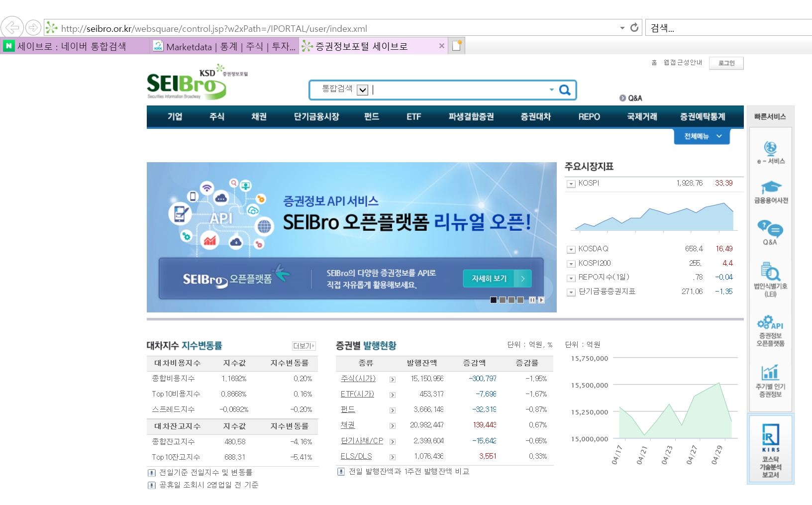The width and height of the screenshot is (812, 505).
Task: Open the 주기별 인기 증권정보 icon
Action: [x=770, y=381]
